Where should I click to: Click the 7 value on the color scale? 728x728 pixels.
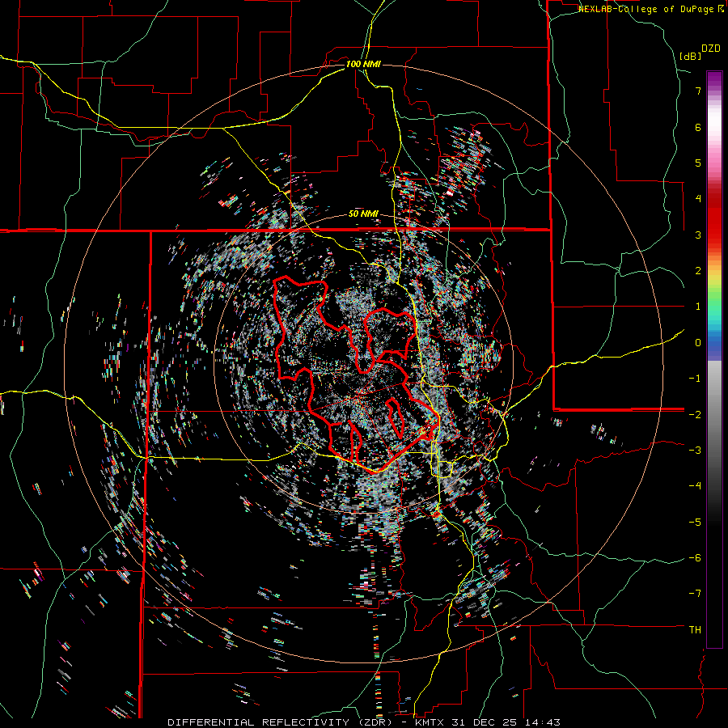pos(698,91)
